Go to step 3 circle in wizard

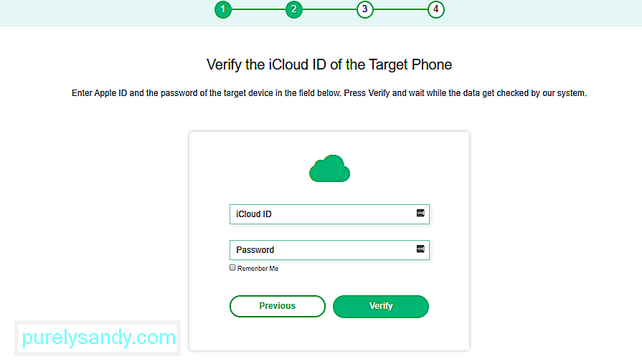(365, 9)
